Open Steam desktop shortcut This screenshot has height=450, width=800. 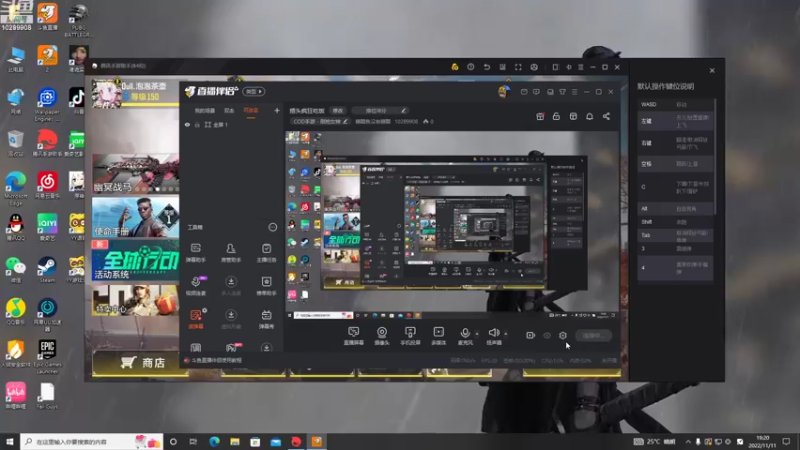coord(47,270)
